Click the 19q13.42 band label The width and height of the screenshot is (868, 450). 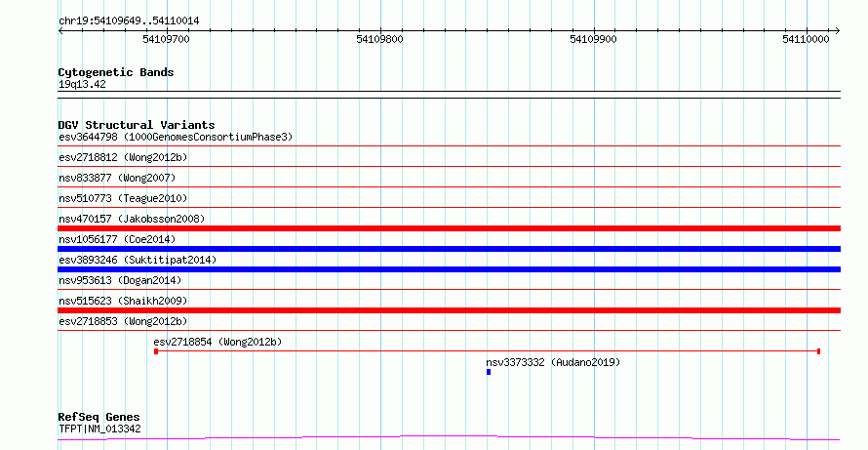click(82, 85)
